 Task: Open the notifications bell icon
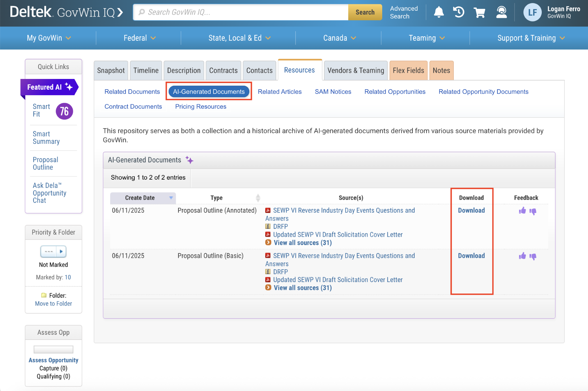point(439,12)
